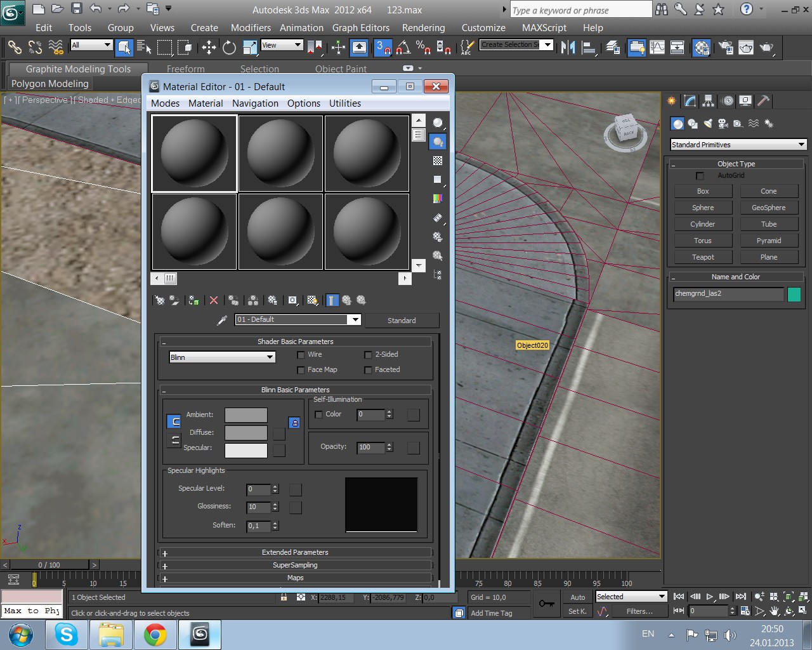Screen dimensions: 812x650
Task: Click Assign Material to Selection icon
Action: [x=194, y=300]
